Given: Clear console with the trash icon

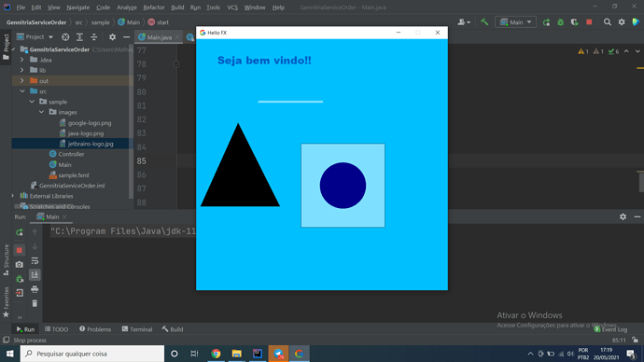Looking at the screenshot, I should coord(35,303).
